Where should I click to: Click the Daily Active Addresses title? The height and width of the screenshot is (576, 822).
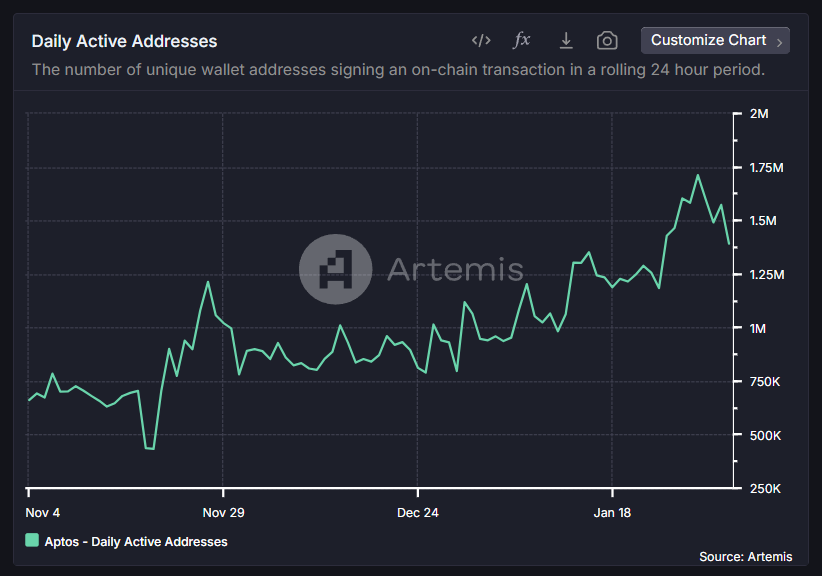(124, 41)
